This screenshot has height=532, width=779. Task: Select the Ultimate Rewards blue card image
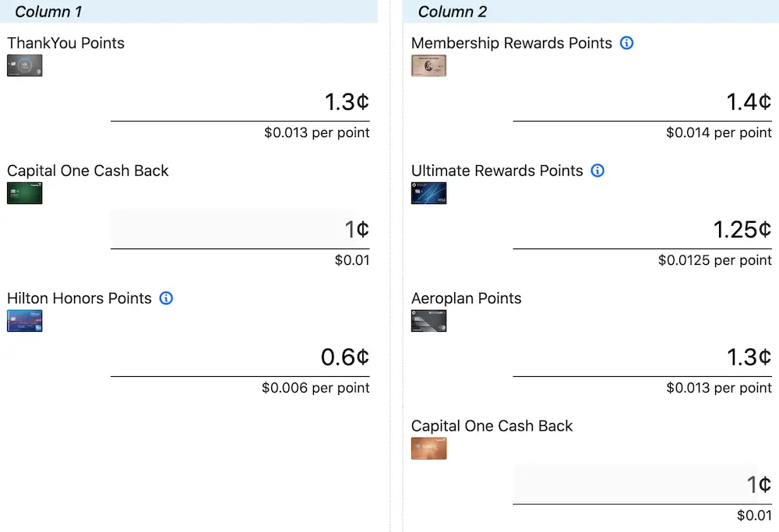point(428,193)
